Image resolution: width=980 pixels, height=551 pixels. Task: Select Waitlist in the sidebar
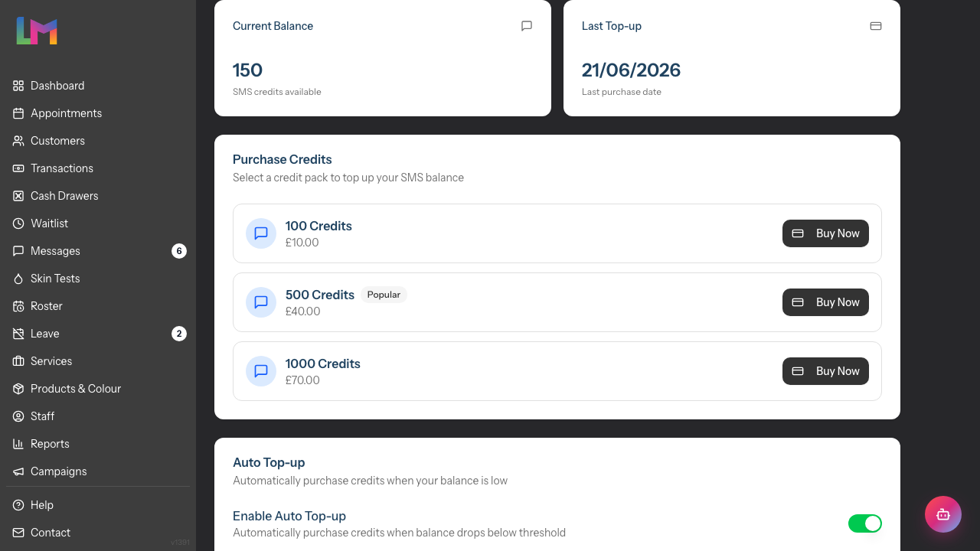[98, 223]
